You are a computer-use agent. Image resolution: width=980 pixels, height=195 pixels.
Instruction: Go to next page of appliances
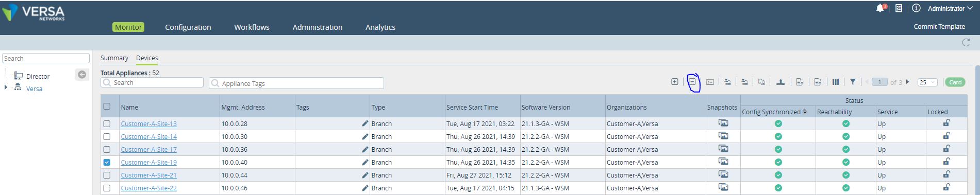(907, 82)
